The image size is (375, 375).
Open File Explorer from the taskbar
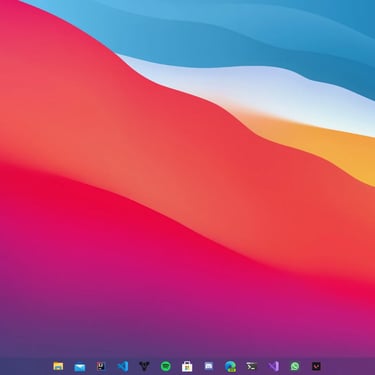coord(58,366)
